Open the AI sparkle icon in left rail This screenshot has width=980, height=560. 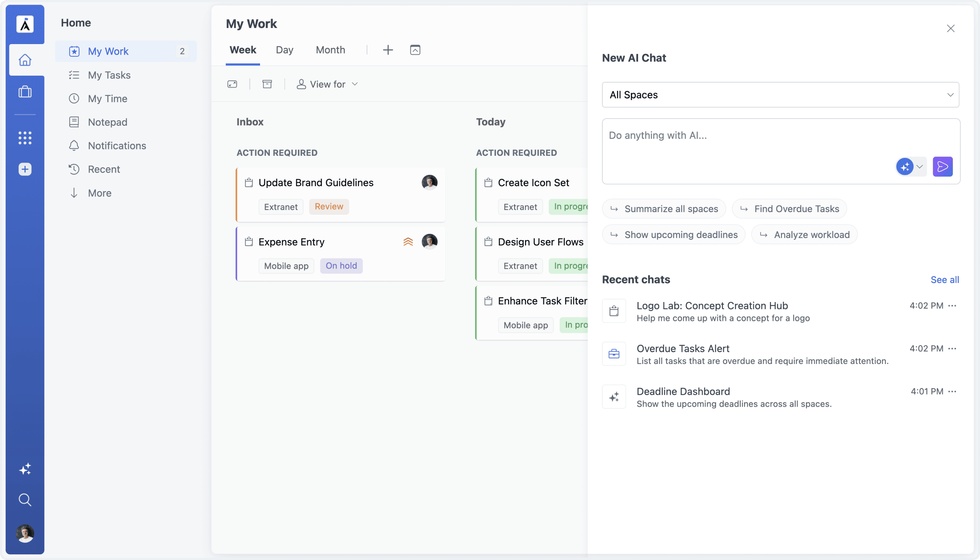click(25, 469)
